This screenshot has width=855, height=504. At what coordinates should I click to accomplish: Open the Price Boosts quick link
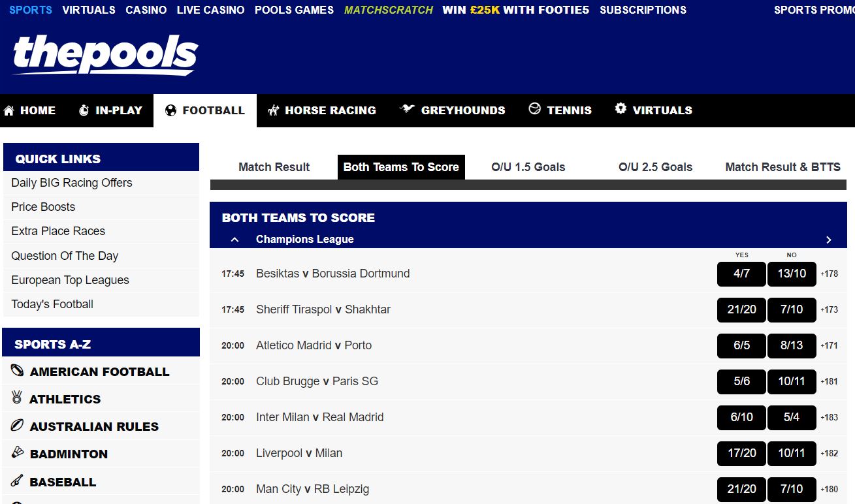click(43, 207)
